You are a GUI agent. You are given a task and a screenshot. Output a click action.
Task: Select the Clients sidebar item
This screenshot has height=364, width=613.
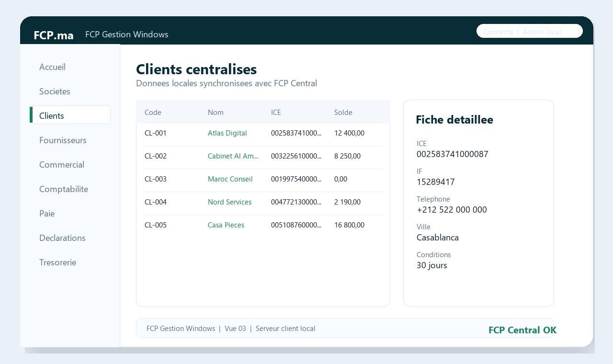(x=70, y=115)
